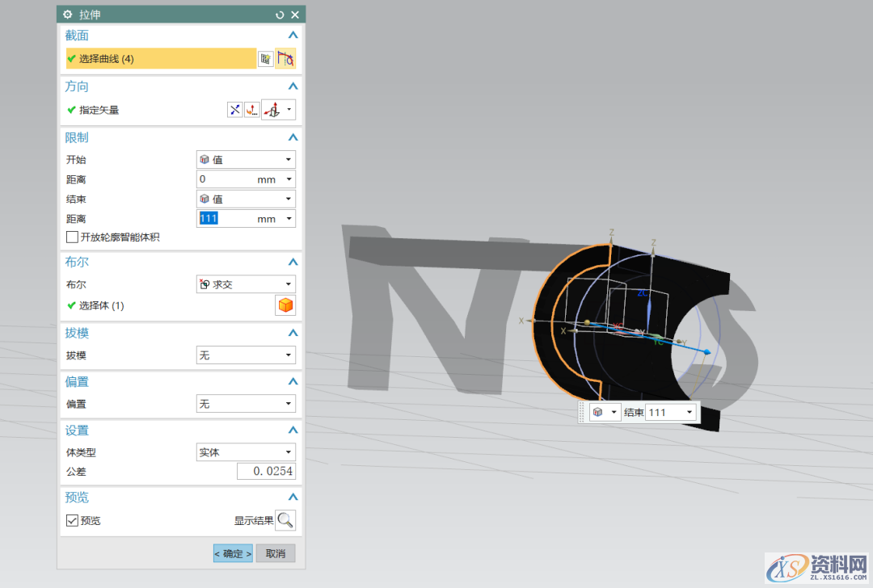
Task: Click the 取消 button
Action: tap(276, 553)
